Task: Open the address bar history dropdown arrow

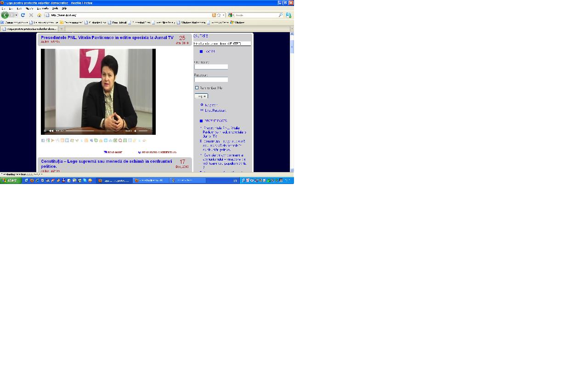Action: tap(224, 15)
